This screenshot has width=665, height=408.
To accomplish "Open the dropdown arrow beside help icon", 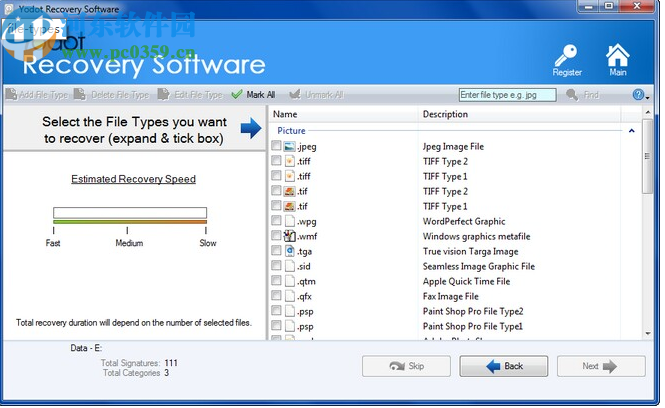I will click(x=647, y=98).
